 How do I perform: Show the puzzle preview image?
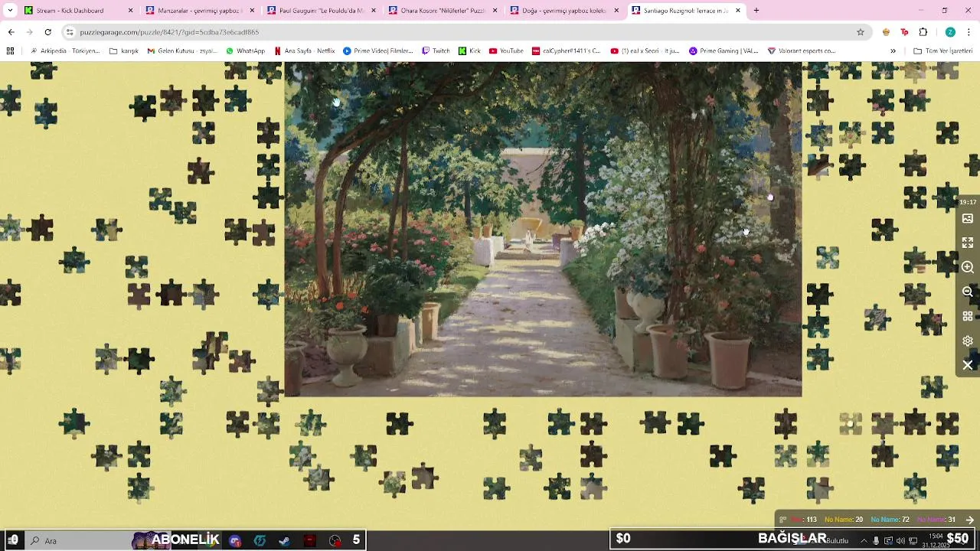(x=968, y=219)
